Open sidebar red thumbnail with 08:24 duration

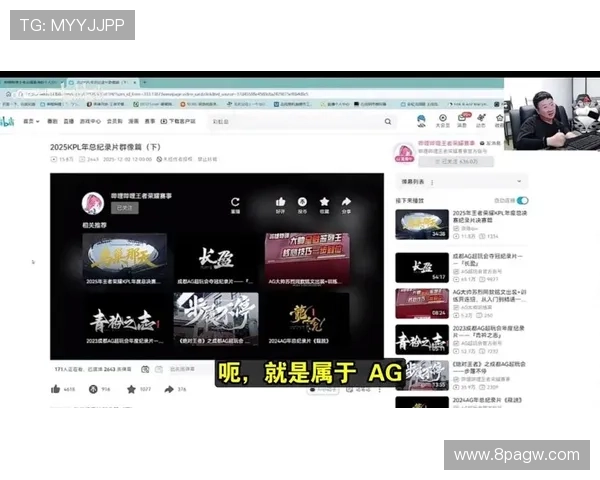click(422, 303)
